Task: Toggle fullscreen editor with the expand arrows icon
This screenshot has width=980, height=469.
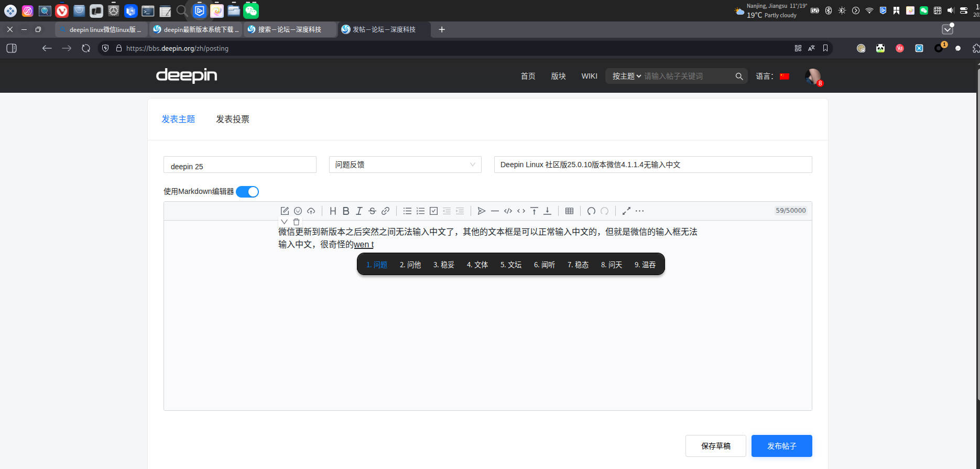Action: click(626, 211)
